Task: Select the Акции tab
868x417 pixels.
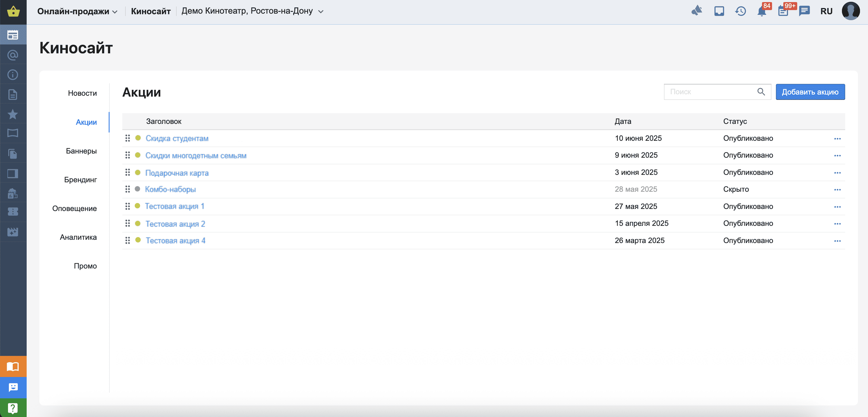Action: [86, 122]
